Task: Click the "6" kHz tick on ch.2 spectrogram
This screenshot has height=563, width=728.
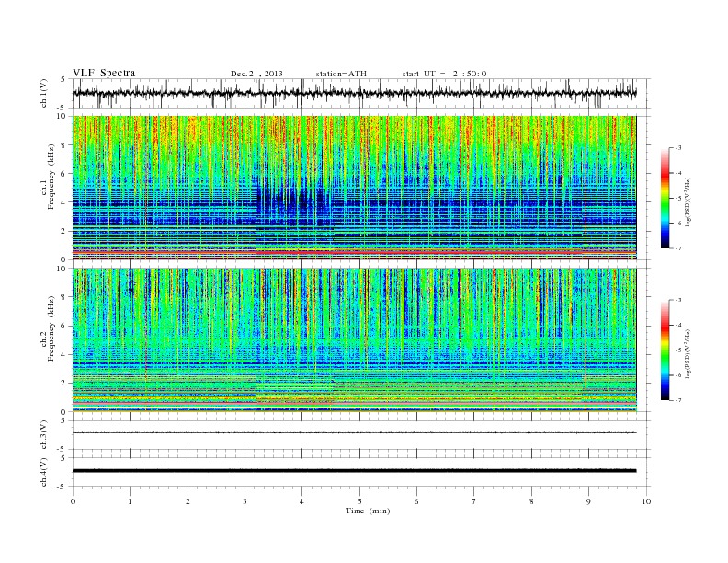Action: coord(64,326)
